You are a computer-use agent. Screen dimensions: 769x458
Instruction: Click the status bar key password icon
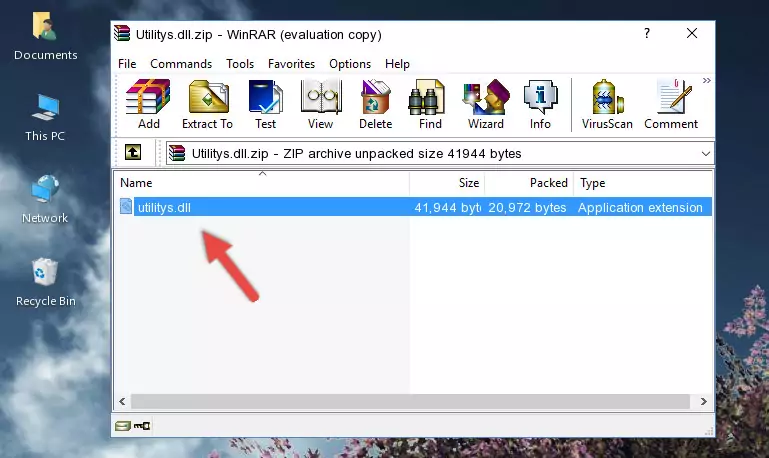coord(142,426)
